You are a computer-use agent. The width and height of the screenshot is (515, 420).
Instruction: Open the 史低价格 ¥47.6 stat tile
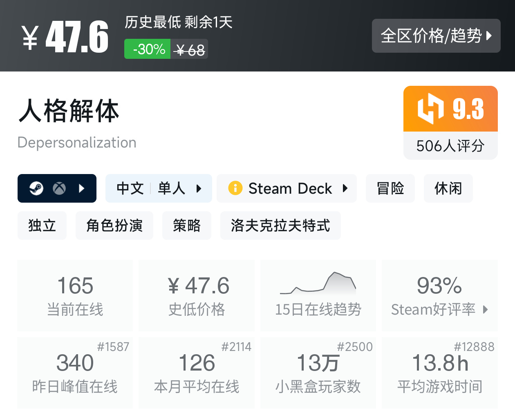197,295
